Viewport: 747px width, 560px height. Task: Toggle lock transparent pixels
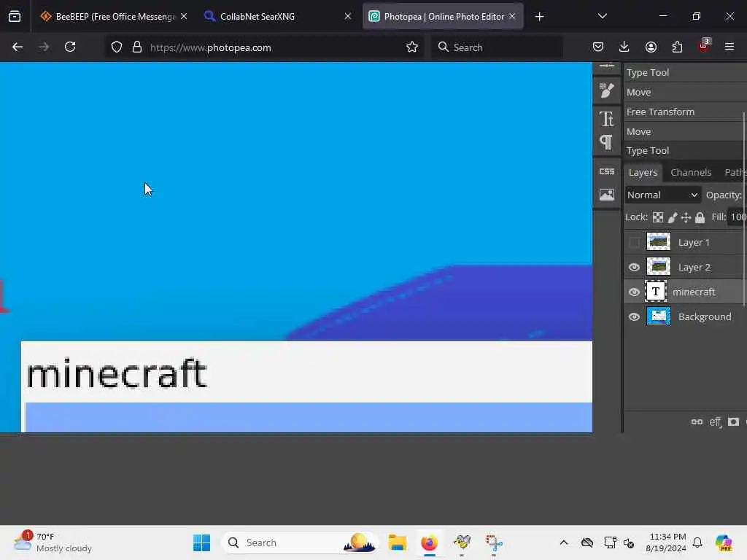(658, 217)
